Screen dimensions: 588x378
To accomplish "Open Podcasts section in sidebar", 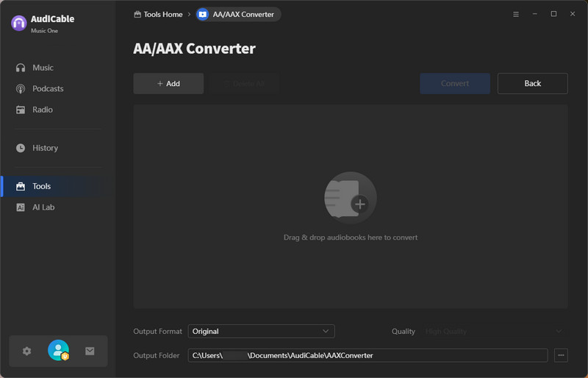I will coord(40,88).
